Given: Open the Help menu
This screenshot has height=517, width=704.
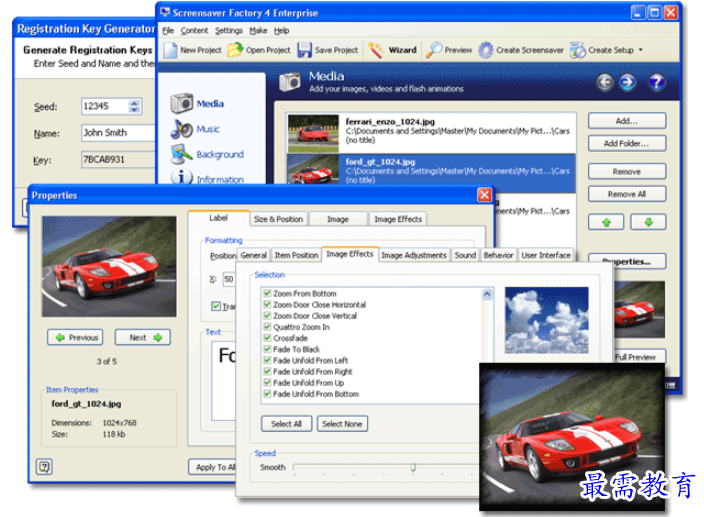Looking at the screenshot, I should point(282,31).
